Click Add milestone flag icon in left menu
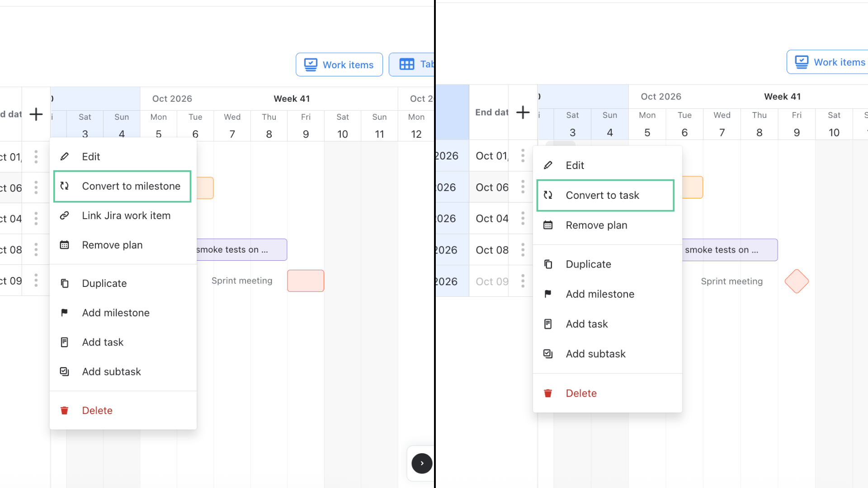 [65, 313]
